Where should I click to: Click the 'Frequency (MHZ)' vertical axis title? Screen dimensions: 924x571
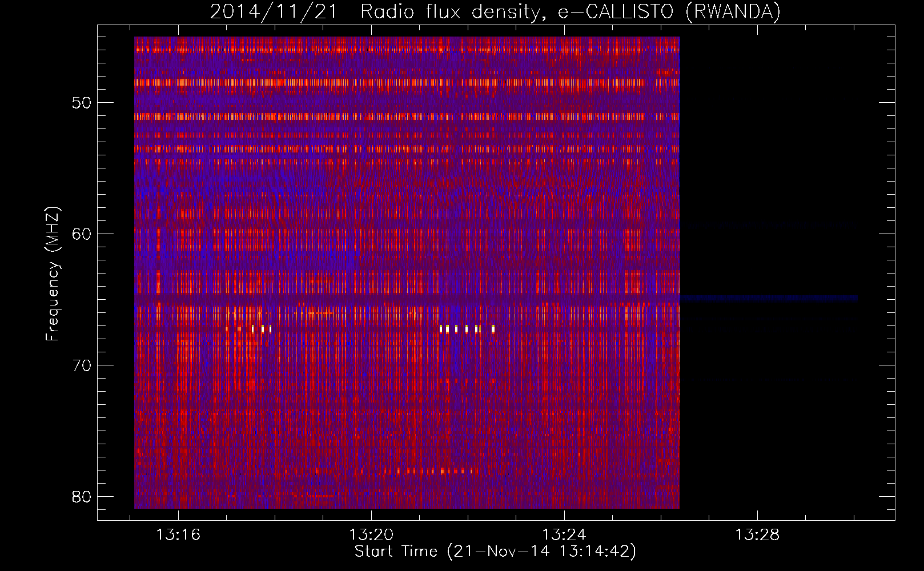53,274
